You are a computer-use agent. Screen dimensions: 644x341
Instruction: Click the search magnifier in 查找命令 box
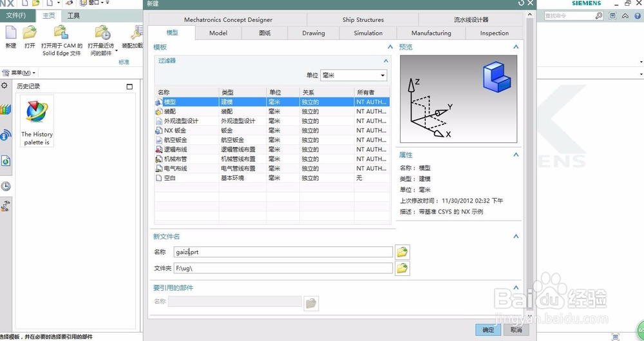pos(599,15)
